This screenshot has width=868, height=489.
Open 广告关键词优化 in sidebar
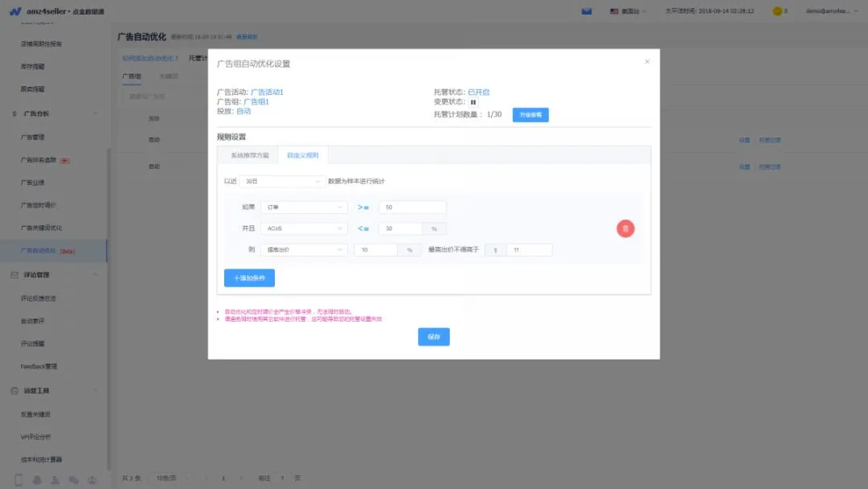[42, 228]
